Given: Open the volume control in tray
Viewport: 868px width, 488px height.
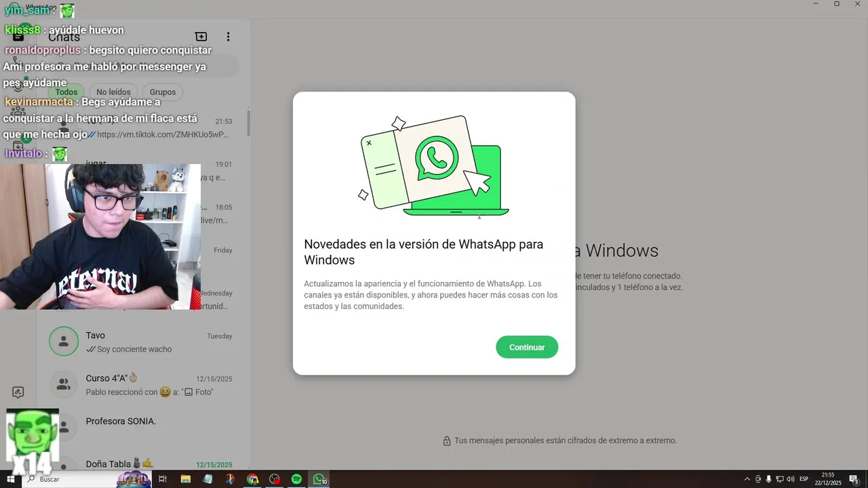Looking at the screenshot, I should 790,479.
